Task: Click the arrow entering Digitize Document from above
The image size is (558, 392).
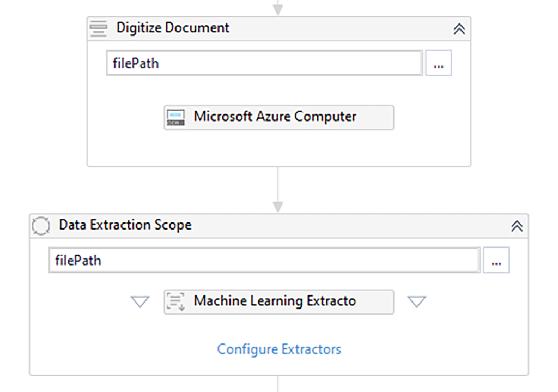Action: pos(278,8)
